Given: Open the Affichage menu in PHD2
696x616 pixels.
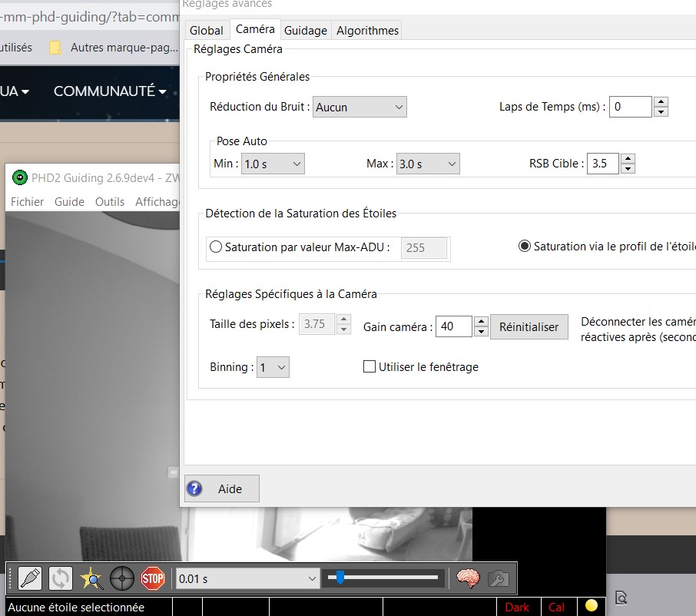Looking at the screenshot, I should pyautogui.click(x=157, y=202).
